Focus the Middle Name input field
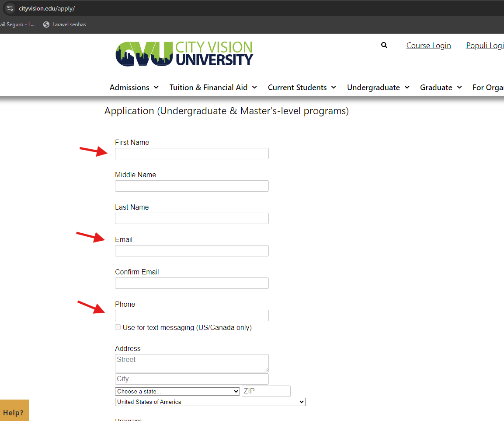Viewport: 504px width, 421px height. [192, 186]
